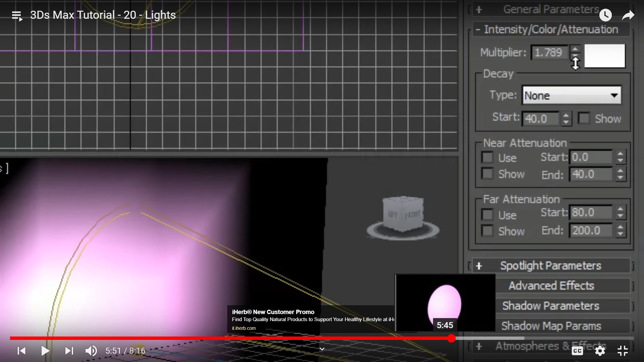Click the white light color swatch
Viewport: 644px width, 362px height.
click(x=605, y=56)
